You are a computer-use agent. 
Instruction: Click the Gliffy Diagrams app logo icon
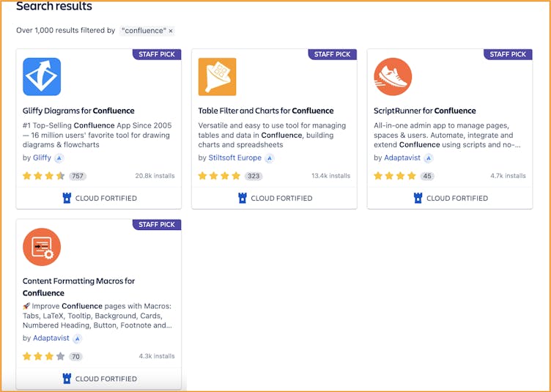pyautogui.click(x=42, y=77)
